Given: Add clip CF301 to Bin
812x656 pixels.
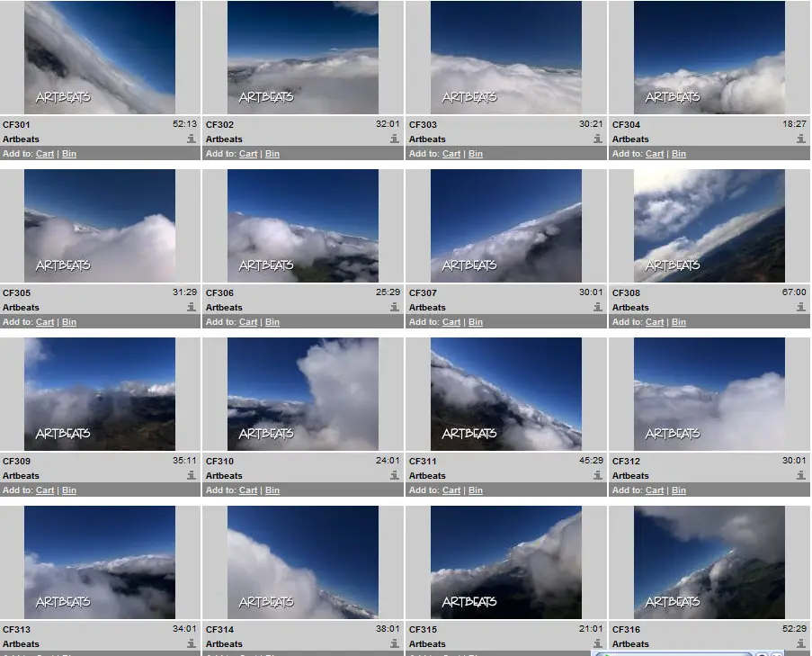Looking at the screenshot, I should [69, 153].
